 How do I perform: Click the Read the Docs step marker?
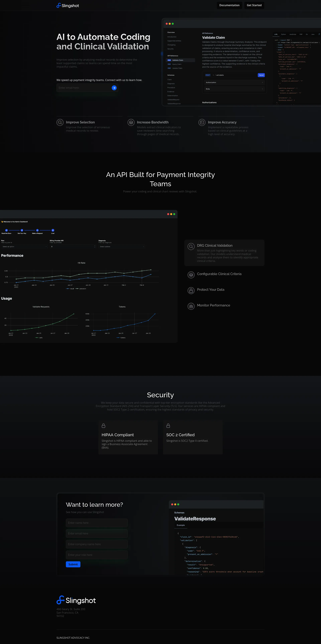[x=7, y=230]
